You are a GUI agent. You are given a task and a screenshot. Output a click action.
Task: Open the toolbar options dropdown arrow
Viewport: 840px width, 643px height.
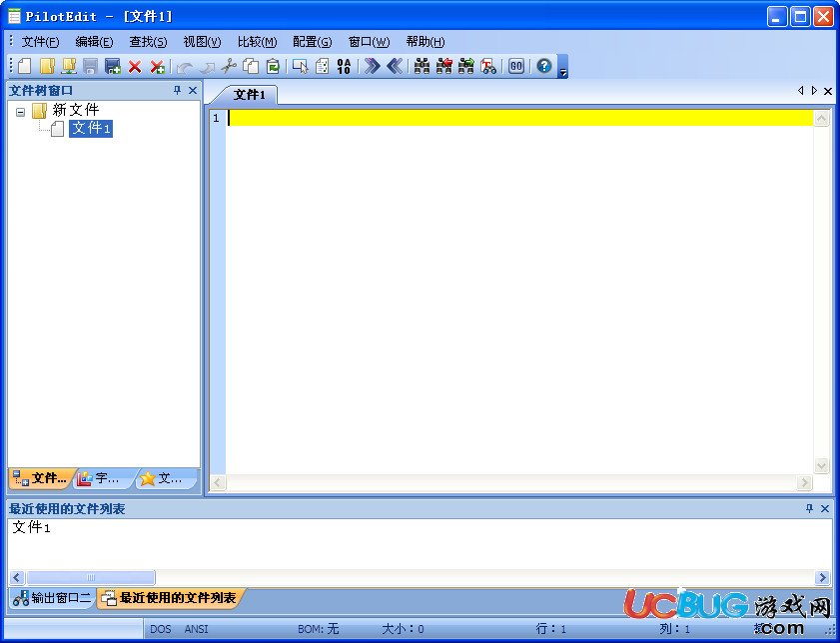point(562,67)
